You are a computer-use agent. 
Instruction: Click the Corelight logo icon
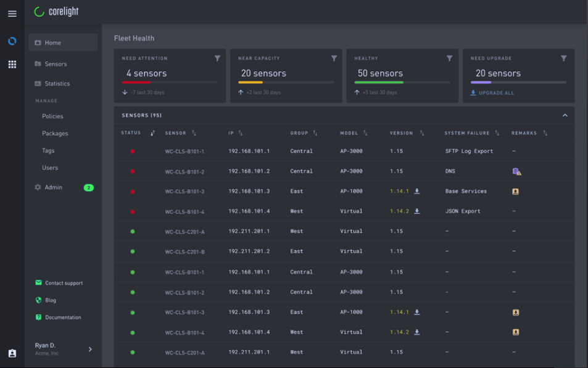point(39,10)
